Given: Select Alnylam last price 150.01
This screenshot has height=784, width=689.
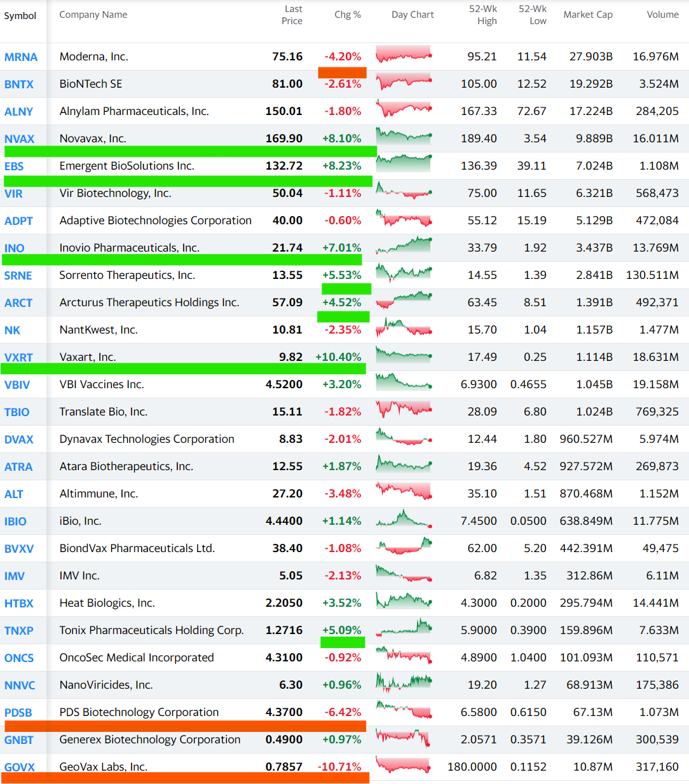Looking at the screenshot, I should pos(284,111).
